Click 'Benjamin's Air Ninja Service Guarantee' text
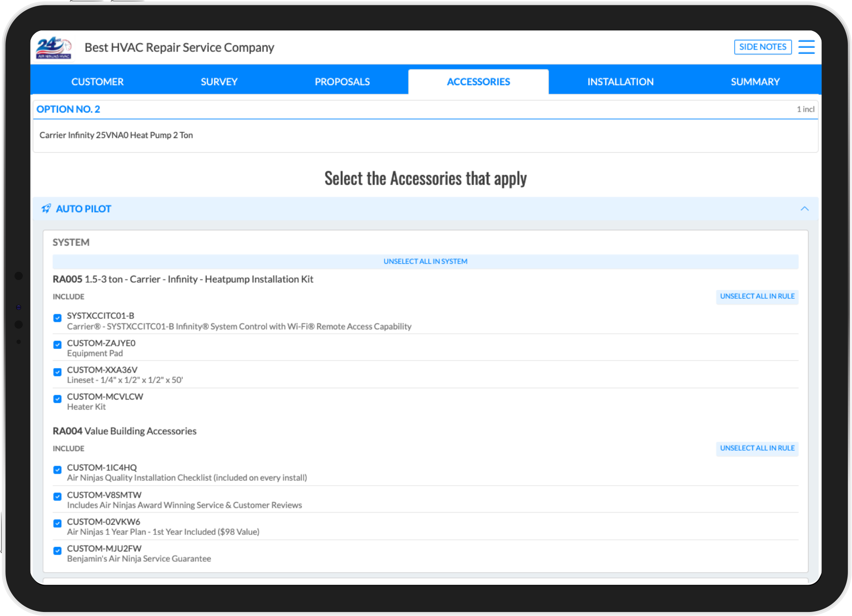Image resolution: width=852 pixels, height=616 pixels. coord(139,559)
